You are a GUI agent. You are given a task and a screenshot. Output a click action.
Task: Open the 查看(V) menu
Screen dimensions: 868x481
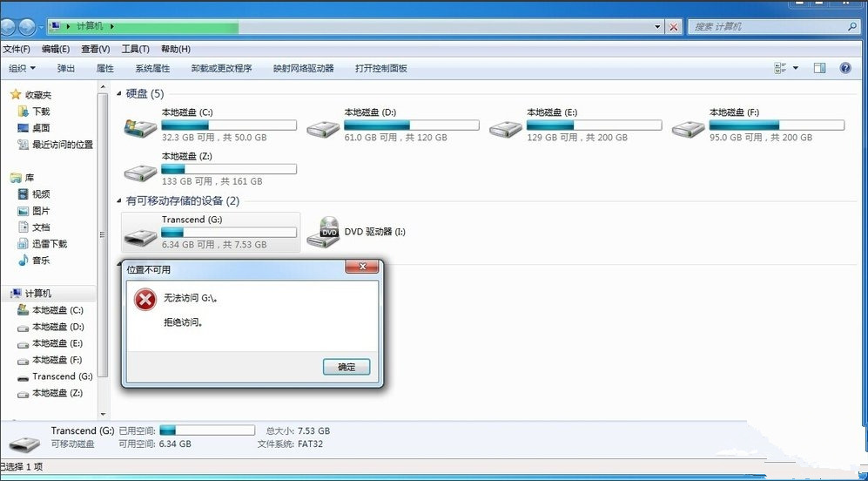[x=95, y=49]
